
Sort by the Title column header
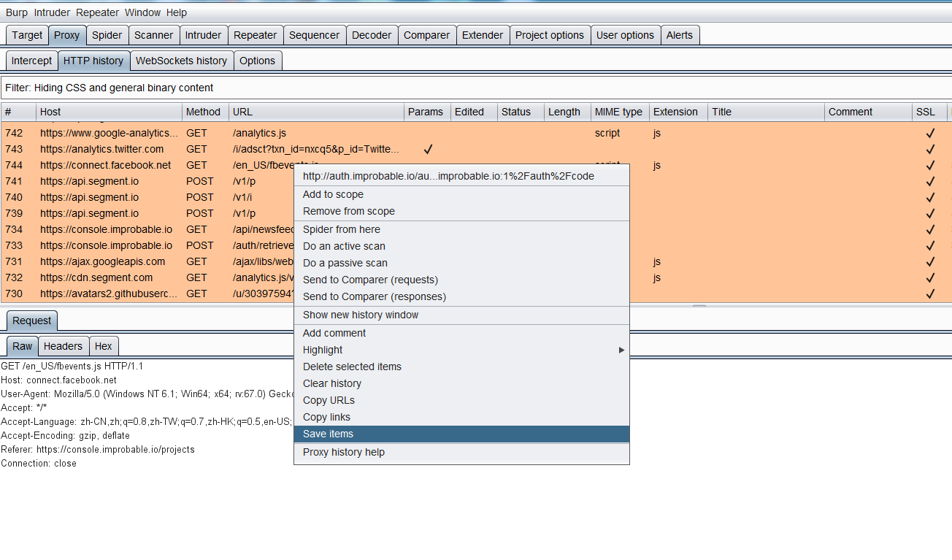coord(766,112)
